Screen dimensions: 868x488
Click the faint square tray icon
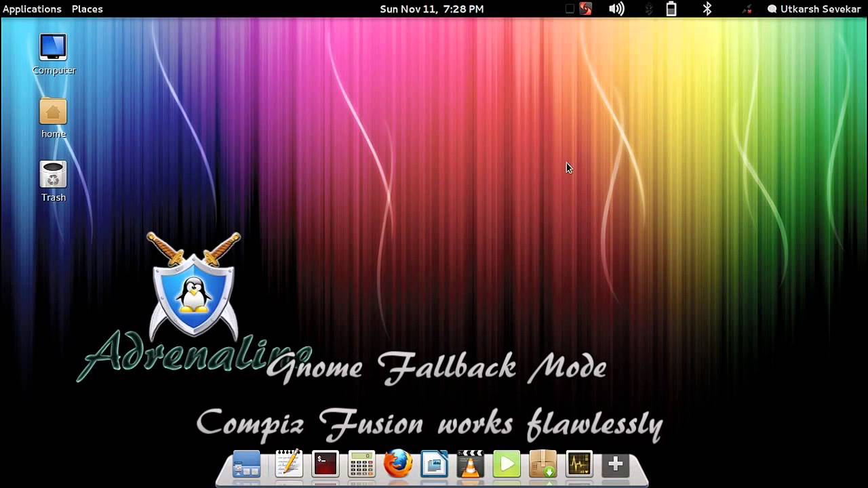point(570,9)
